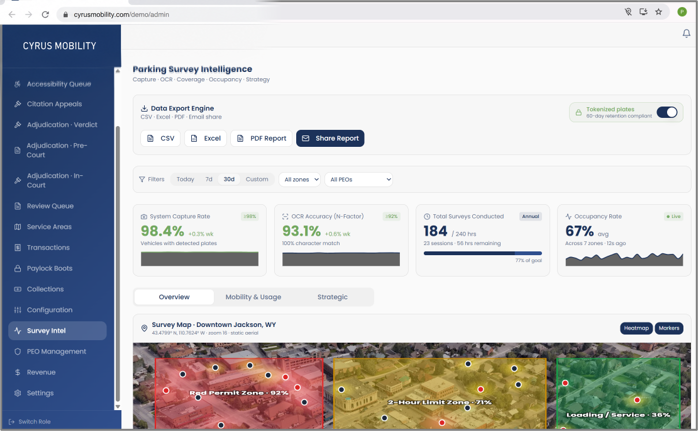Screen dimensions: 698x431
Task: Open Adjudication · In-Court section
Action: [x=58, y=180]
